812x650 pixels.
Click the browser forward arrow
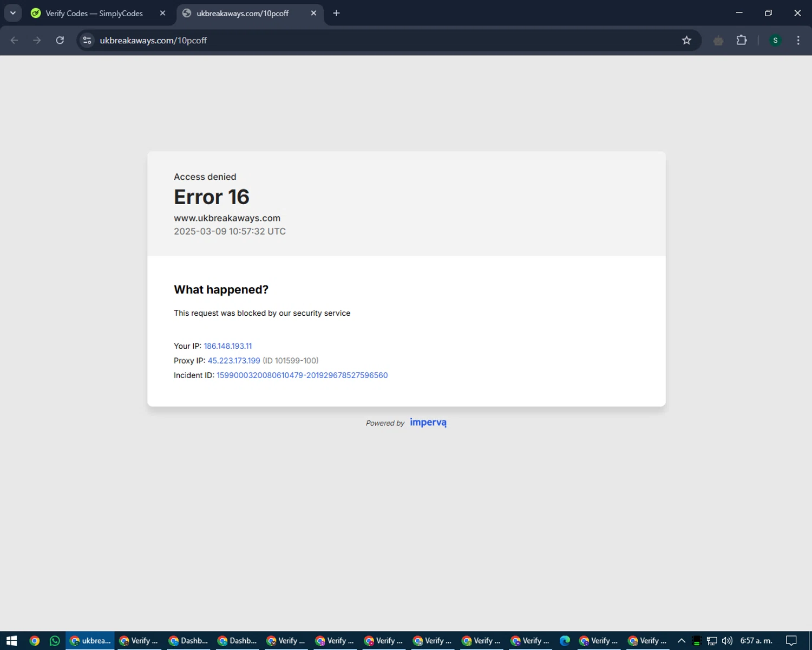pyautogui.click(x=37, y=40)
